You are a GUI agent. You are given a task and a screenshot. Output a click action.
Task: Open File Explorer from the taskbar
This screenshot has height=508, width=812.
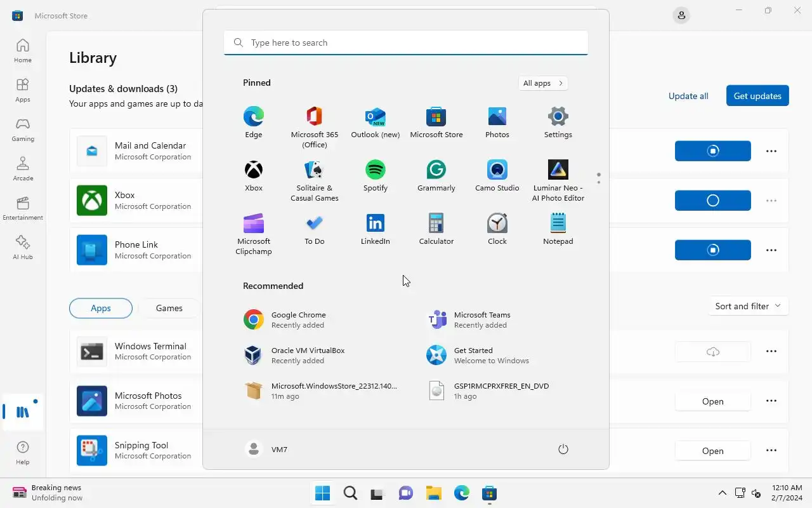[x=434, y=493]
